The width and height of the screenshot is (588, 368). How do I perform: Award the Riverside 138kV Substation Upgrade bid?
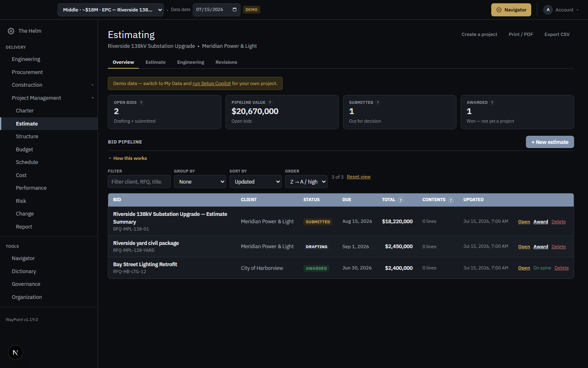(x=541, y=222)
